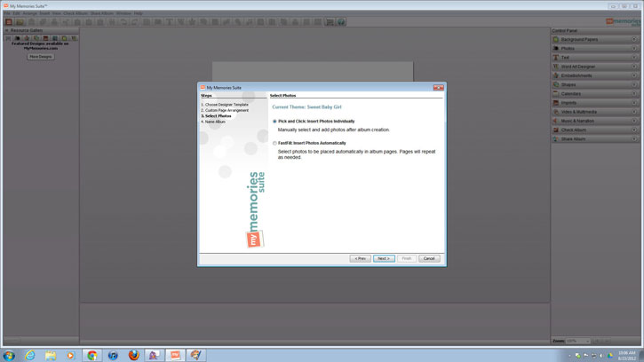The image size is (644, 362).
Task: Open iTunes from taskbar
Action: pyautogui.click(x=113, y=356)
